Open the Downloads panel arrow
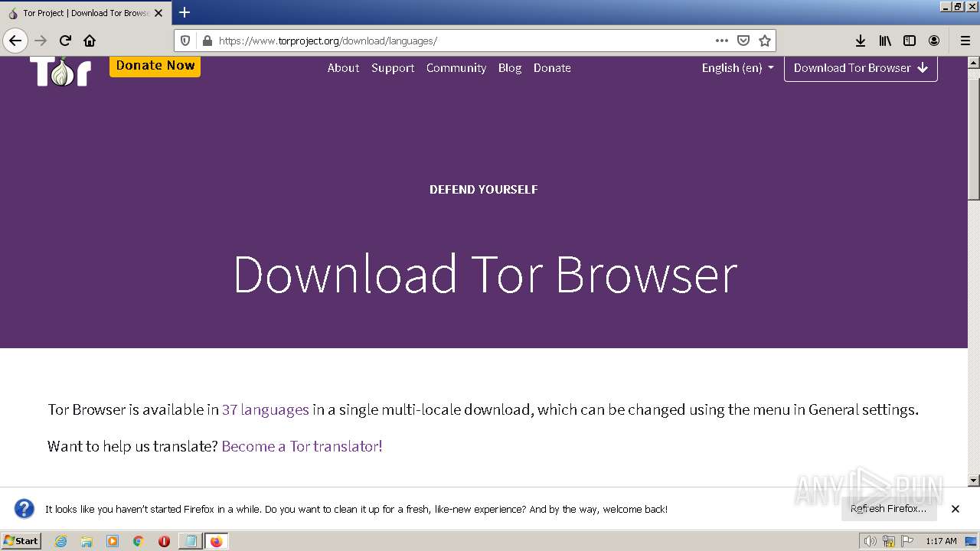 click(x=861, y=41)
